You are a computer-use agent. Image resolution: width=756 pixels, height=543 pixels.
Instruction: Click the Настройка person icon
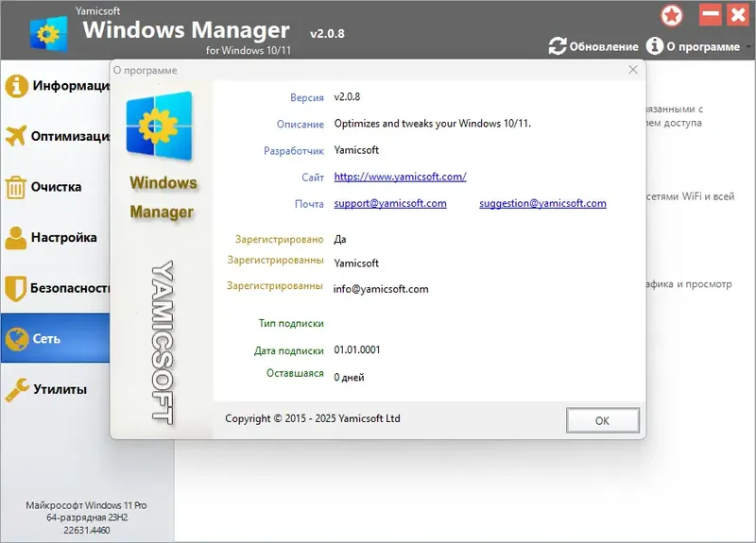coord(16,238)
